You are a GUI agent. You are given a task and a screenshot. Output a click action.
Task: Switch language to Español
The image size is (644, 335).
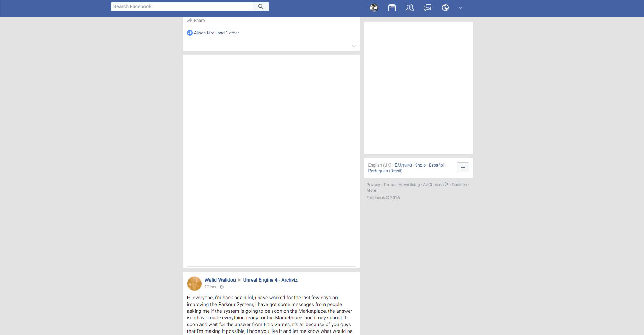[x=436, y=165]
